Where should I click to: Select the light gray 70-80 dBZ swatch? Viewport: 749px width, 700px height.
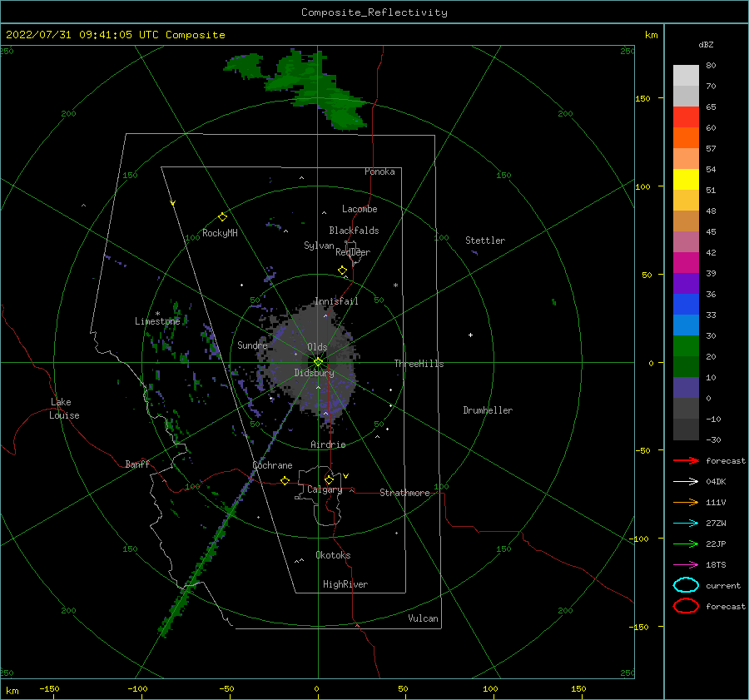point(686,76)
